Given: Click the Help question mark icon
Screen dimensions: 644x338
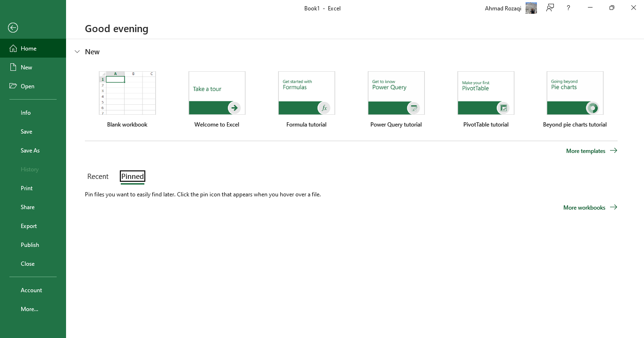Looking at the screenshot, I should [569, 8].
